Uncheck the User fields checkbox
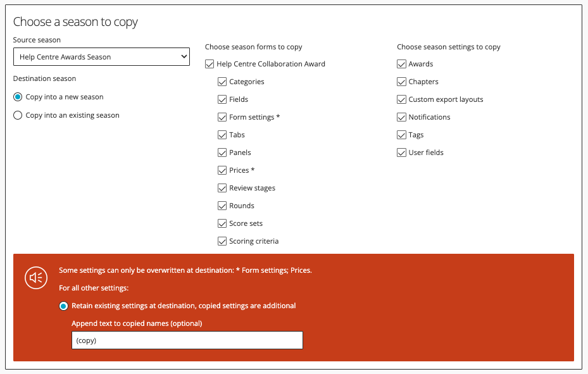 [401, 153]
